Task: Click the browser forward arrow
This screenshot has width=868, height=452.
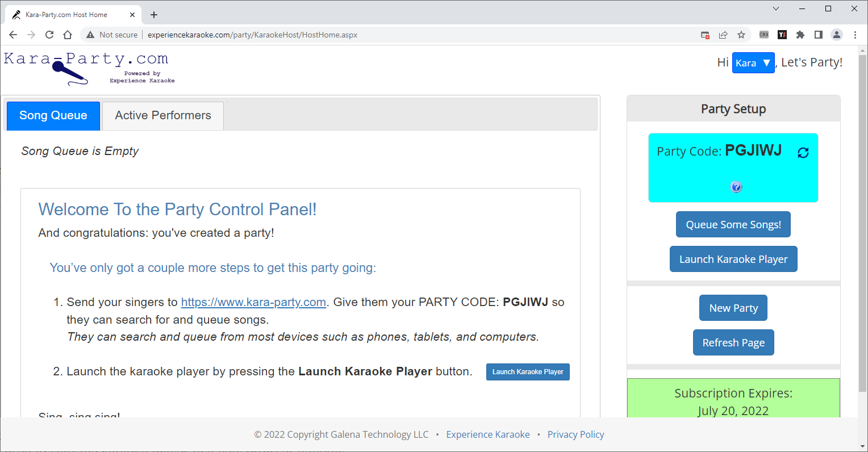Action: [31, 35]
